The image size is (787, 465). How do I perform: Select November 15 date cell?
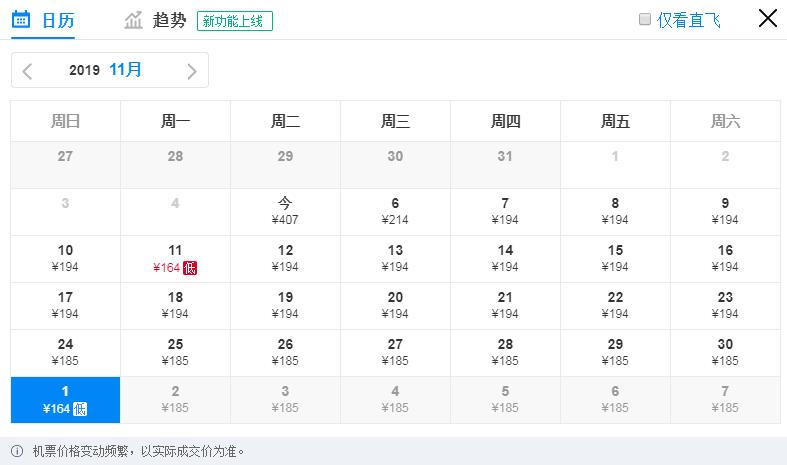pos(615,259)
